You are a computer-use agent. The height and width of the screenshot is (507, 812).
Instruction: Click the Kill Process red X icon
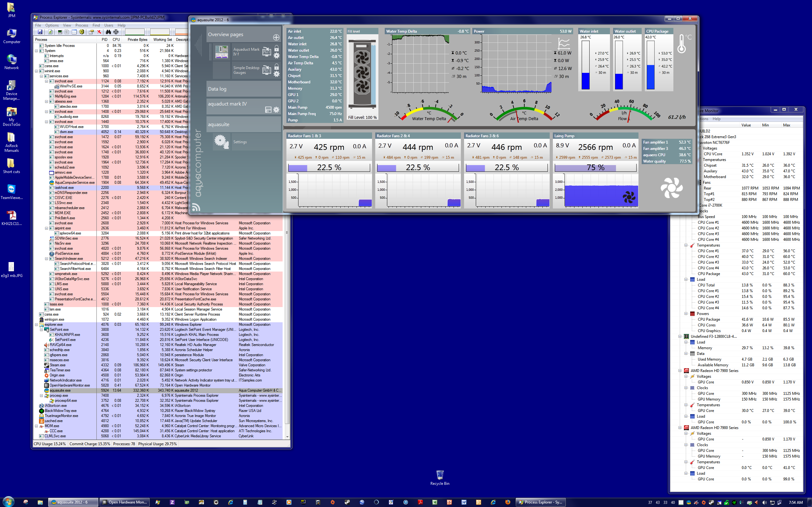click(99, 32)
